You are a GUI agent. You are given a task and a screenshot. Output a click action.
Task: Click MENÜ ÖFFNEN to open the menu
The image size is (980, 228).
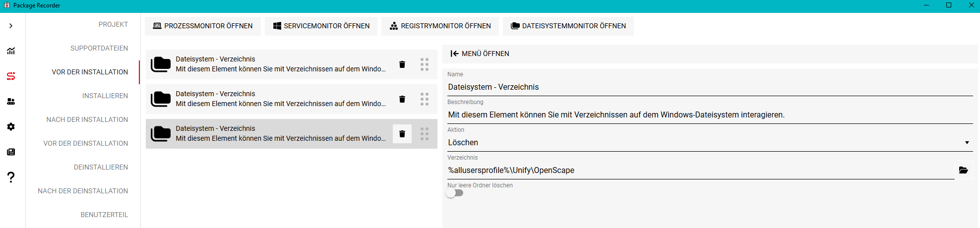click(480, 54)
